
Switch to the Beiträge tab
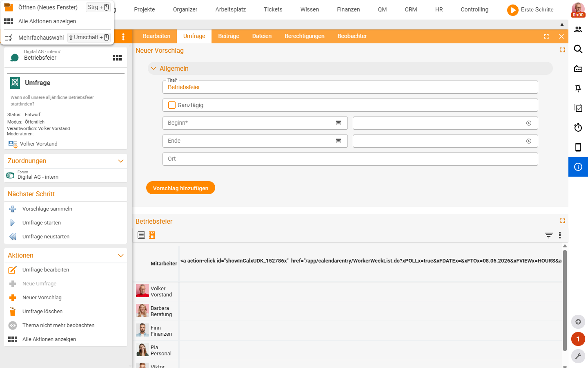click(229, 36)
